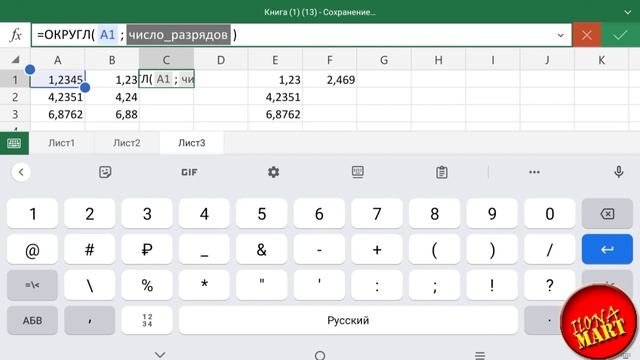Collapse keyboard toolbar with back chevron
The width and height of the screenshot is (640, 360).
point(21,172)
